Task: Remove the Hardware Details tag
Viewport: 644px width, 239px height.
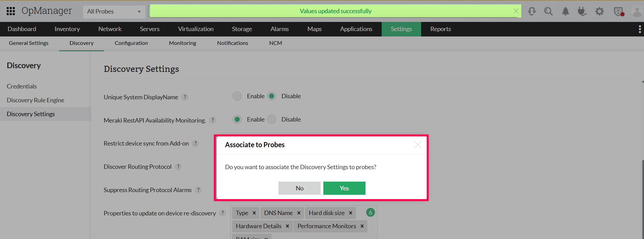Action: 287,226
